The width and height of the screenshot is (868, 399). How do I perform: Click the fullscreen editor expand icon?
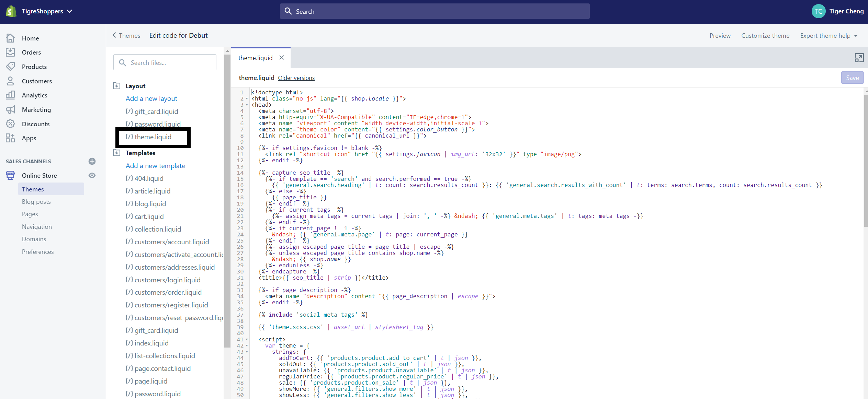859,58
